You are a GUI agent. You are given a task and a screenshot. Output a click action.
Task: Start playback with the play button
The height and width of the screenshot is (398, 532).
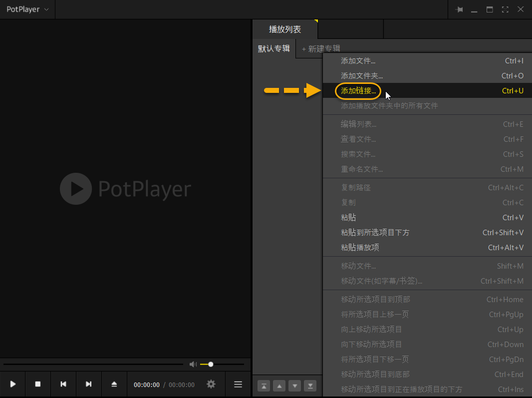tap(13, 384)
